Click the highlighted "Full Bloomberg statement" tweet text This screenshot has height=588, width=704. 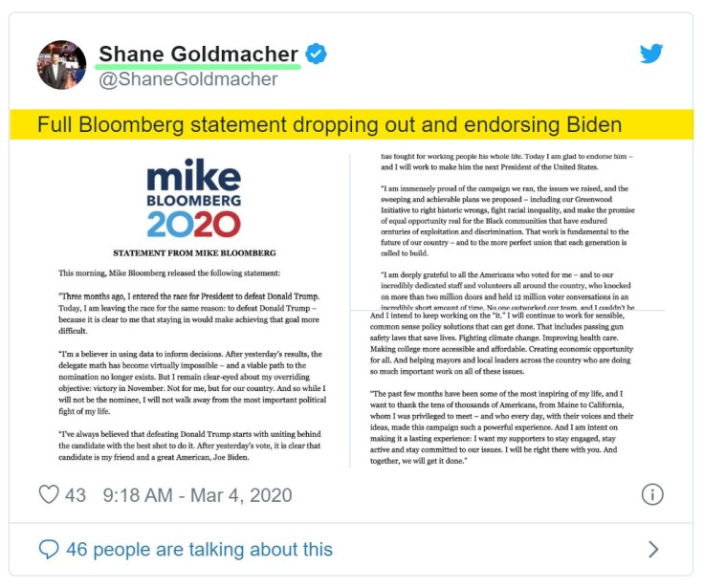pos(330,125)
